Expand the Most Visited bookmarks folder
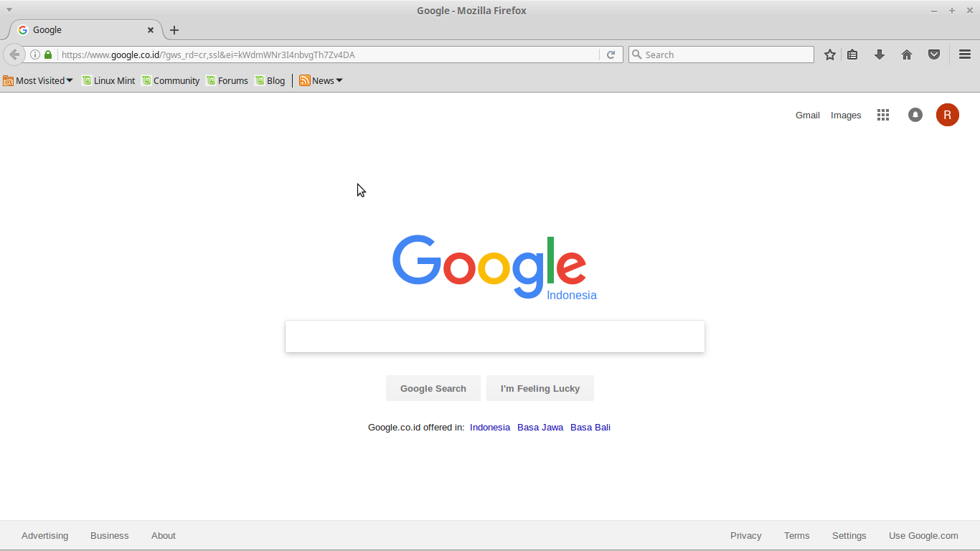This screenshot has width=980, height=551. 38,80
